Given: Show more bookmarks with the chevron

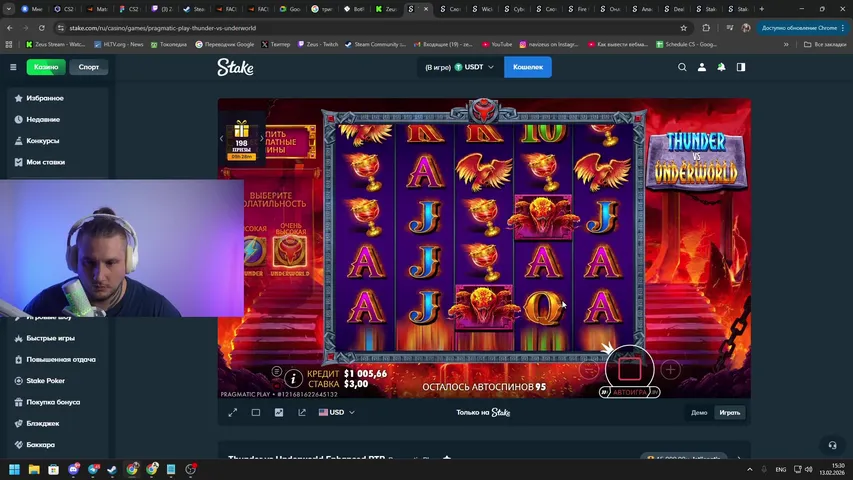Looking at the screenshot, I should pos(786,44).
